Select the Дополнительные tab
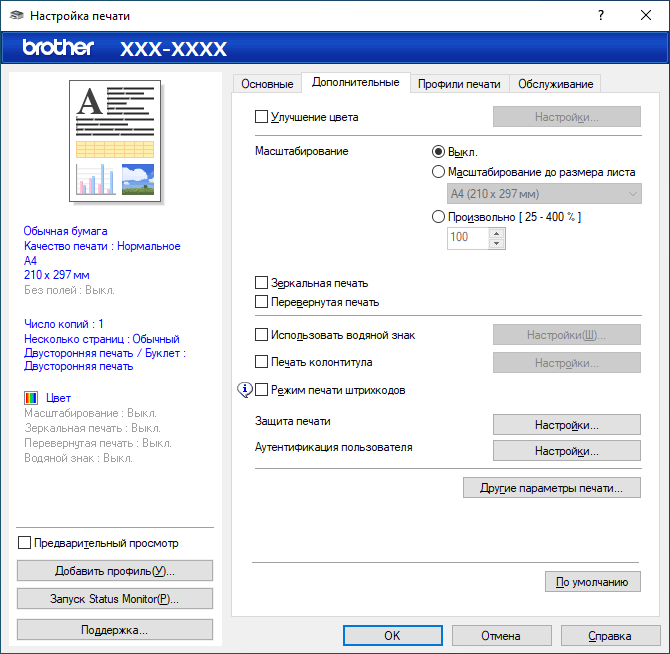 [x=356, y=82]
